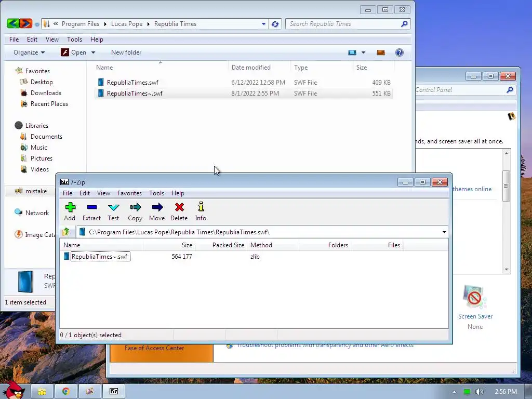Screen dimensions: 532x399
Task: Expand the Program Files breadcrumb arrow
Action: click(105, 24)
